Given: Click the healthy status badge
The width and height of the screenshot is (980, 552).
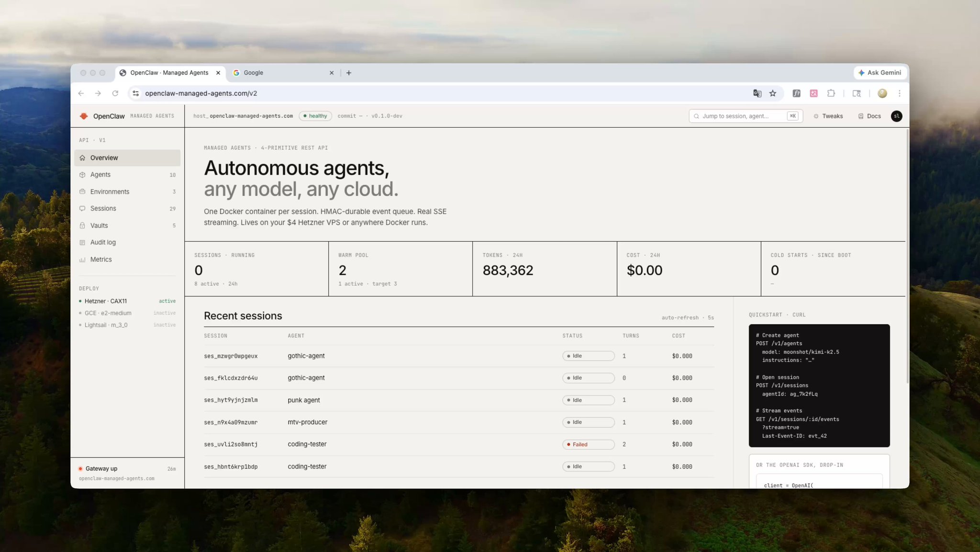Looking at the screenshot, I should point(315,116).
